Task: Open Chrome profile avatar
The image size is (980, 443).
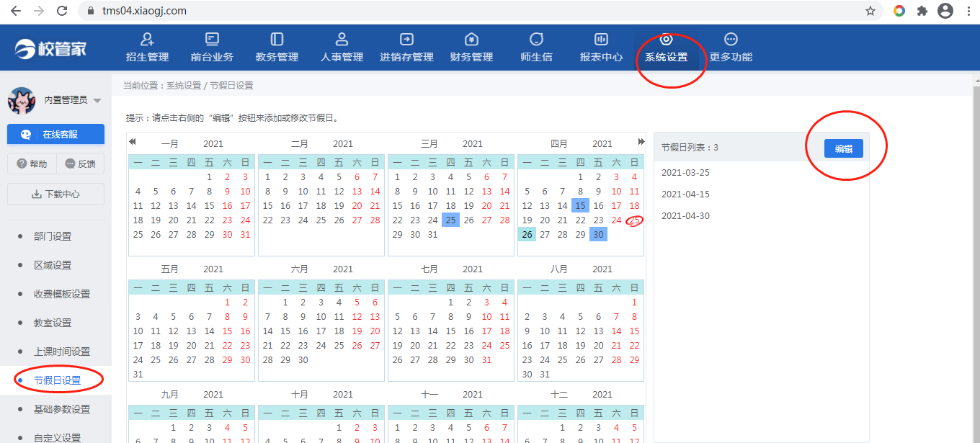Action: click(945, 11)
